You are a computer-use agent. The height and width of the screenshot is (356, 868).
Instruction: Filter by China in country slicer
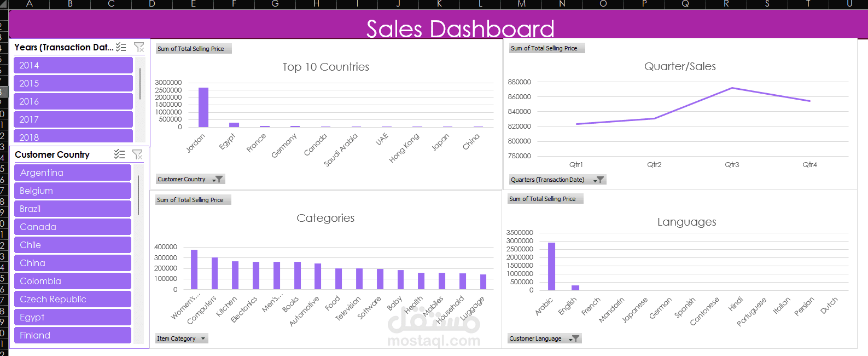tap(73, 263)
